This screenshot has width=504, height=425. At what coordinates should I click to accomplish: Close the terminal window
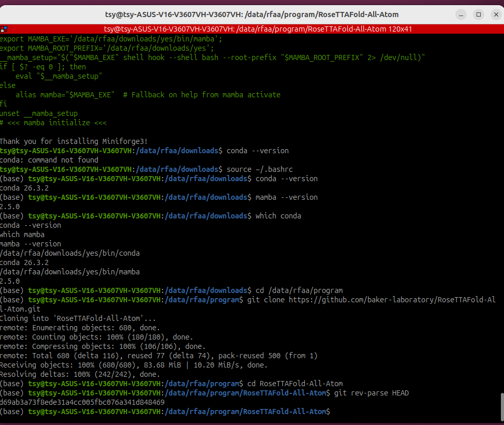click(x=496, y=14)
